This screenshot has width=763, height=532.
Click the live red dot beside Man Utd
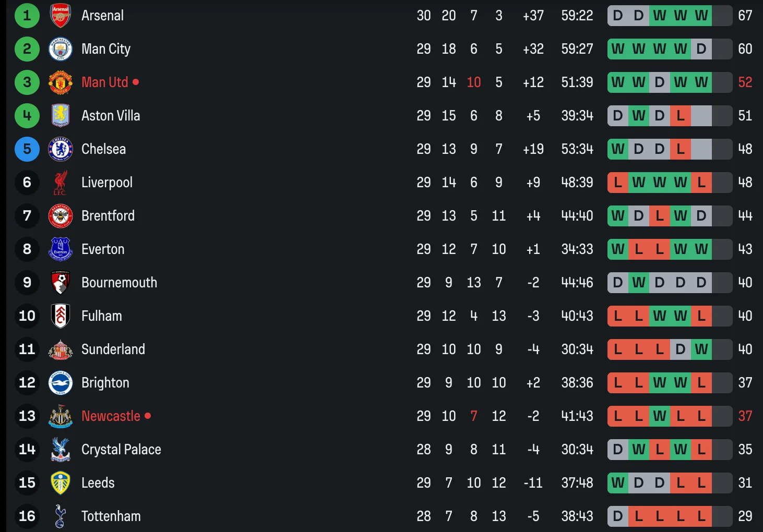click(x=136, y=82)
